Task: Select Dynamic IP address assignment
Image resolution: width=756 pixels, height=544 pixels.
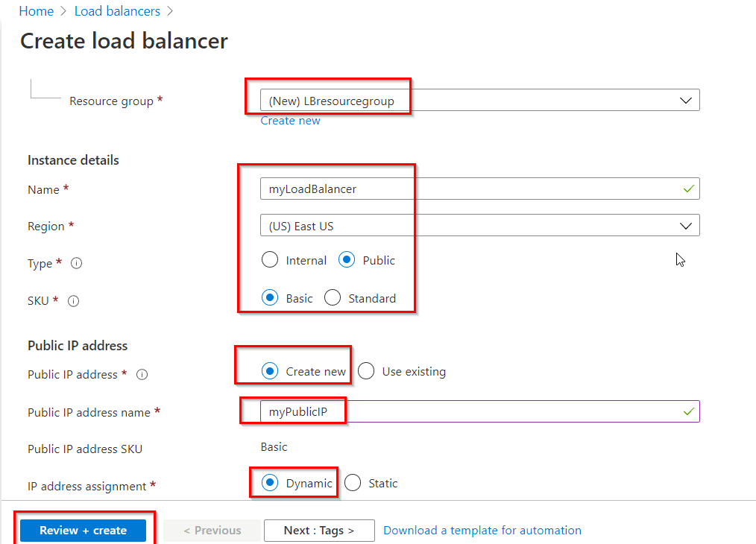Action: click(269, 483)
